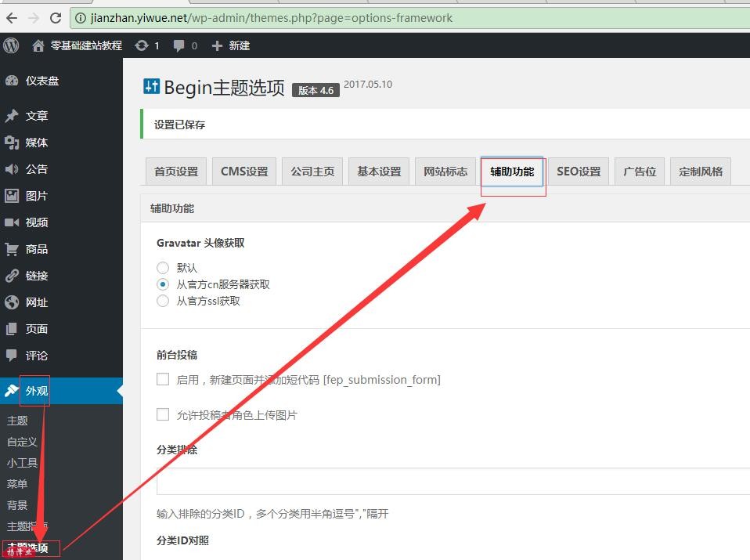Click the 零基础建站教程 site name text

click(87, 45)
